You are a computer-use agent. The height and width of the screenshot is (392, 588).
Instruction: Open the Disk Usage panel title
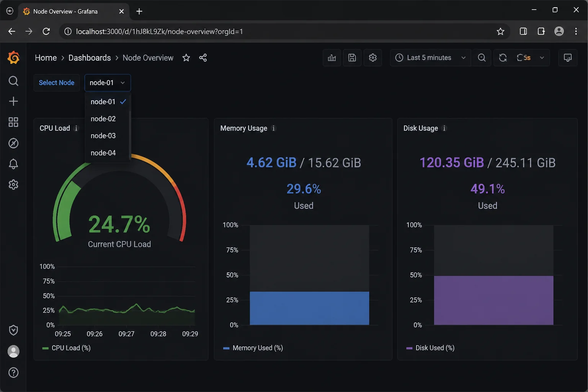pyautogui.click(x=421, y=128)
